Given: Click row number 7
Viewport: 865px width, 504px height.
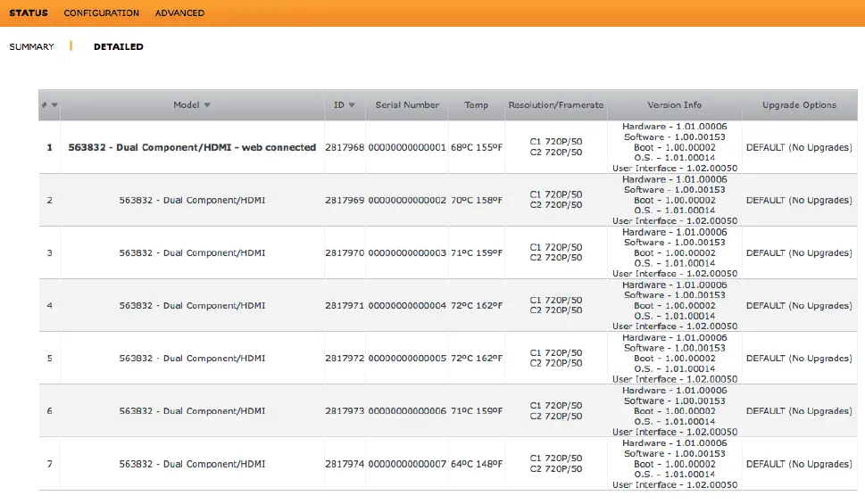Looking at the screenshot, I should click(x=50, y=464).
